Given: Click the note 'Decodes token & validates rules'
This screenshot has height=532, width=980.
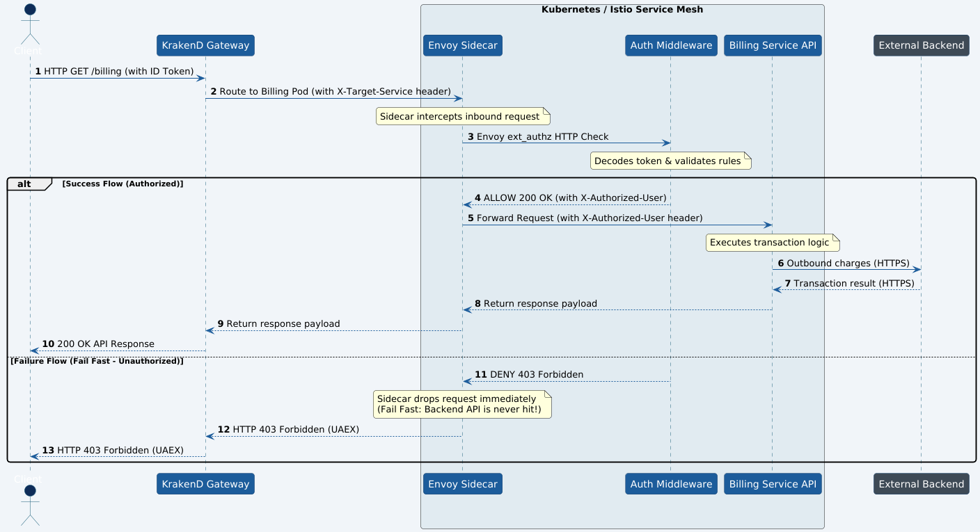Looking at the screenshot, I should (x=671, y=161).
